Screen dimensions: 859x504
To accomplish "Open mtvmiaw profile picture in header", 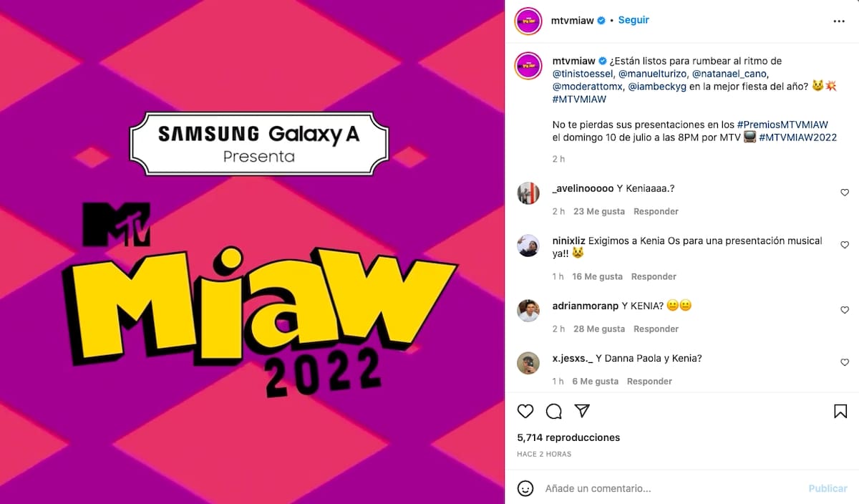I will [x=528, y=21].
